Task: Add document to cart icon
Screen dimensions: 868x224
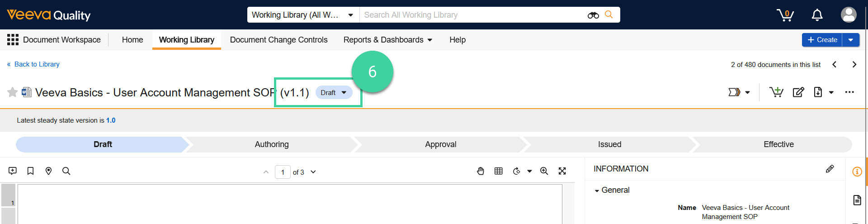Action: (x=776, y=92)
